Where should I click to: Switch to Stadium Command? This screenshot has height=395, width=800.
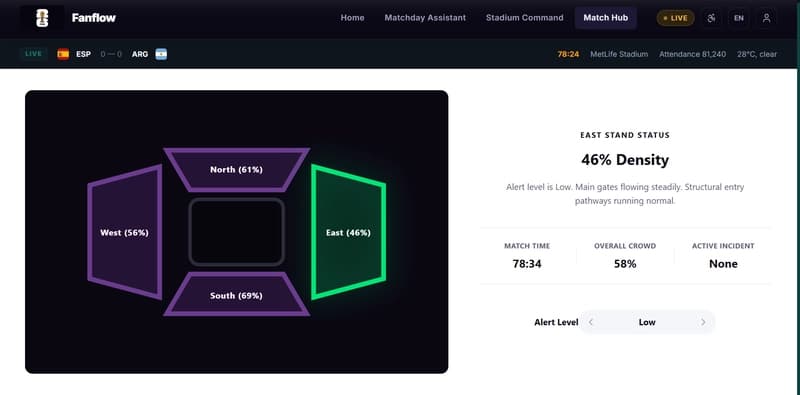[x=524, y=18]
